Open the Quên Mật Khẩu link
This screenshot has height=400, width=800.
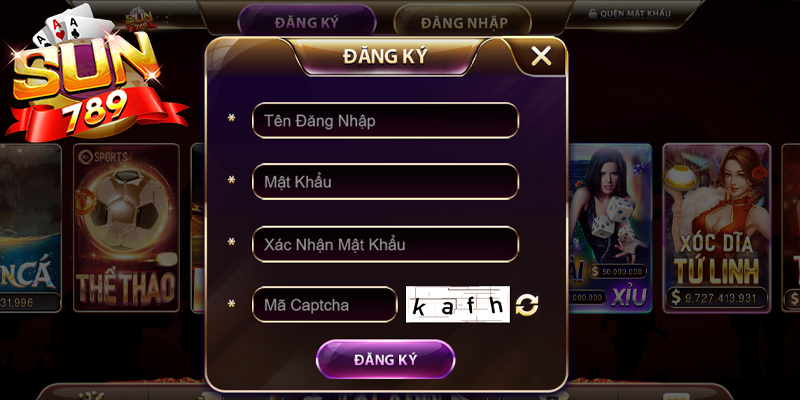pos(635,14)
